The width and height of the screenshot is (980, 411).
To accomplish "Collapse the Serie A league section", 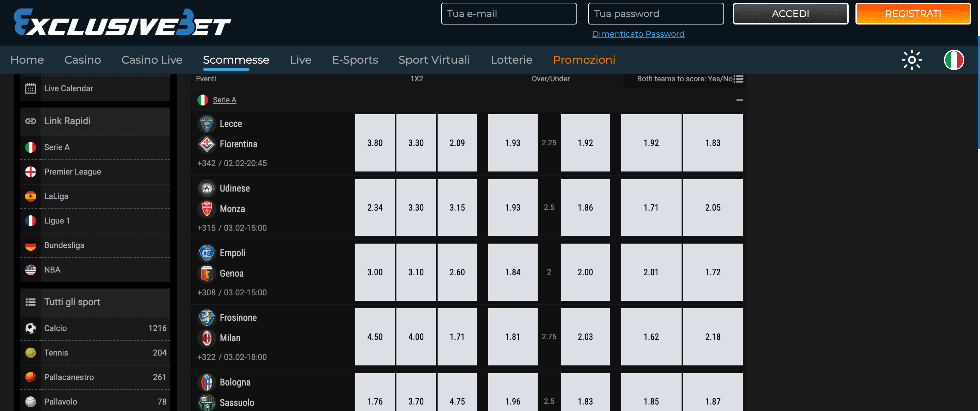I will coord(739,100).
